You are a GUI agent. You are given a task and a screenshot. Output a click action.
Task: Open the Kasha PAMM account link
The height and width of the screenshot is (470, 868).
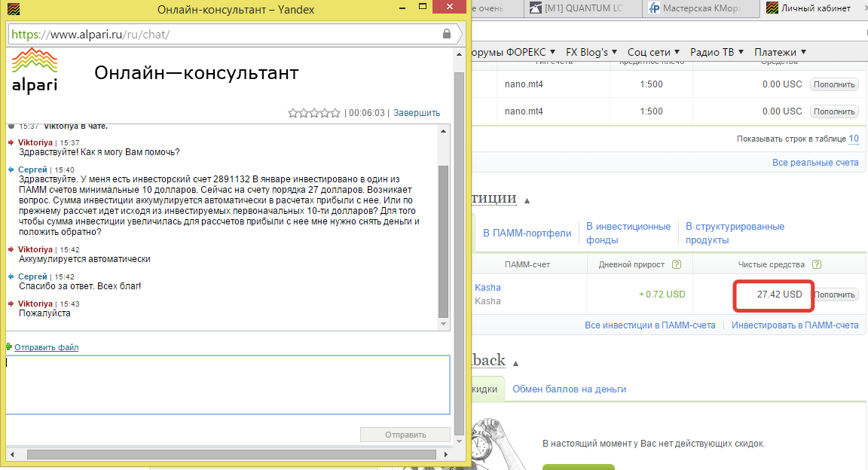pyautogui.click(x=487, y=287)
